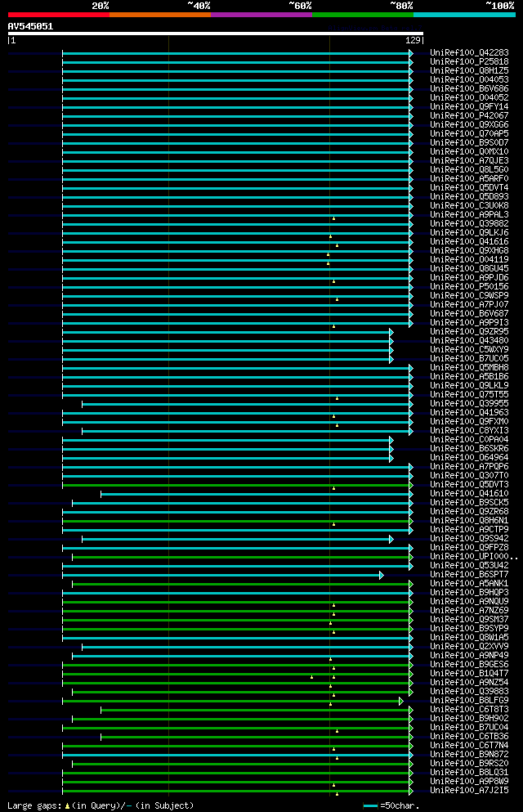Select the UniRef100_C6TB36 label
Screen dimensions: 523x812
click(x=469, y=737)
